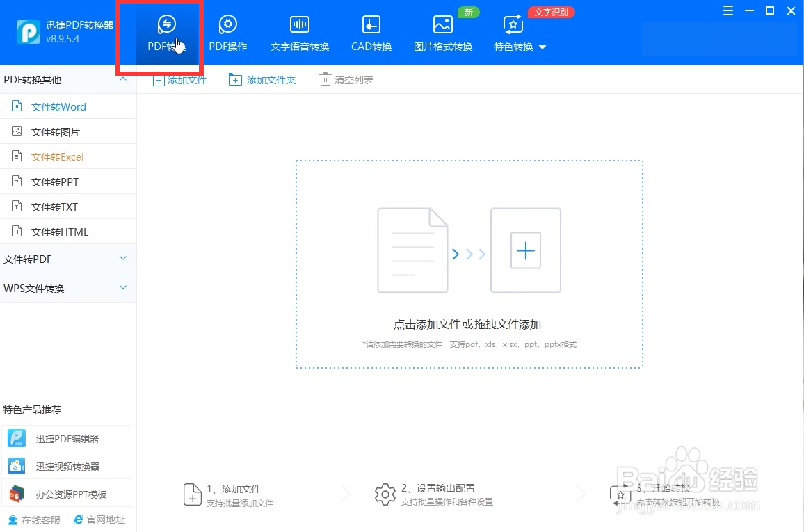Switch to the PDF操作 tab

point(228,33)
